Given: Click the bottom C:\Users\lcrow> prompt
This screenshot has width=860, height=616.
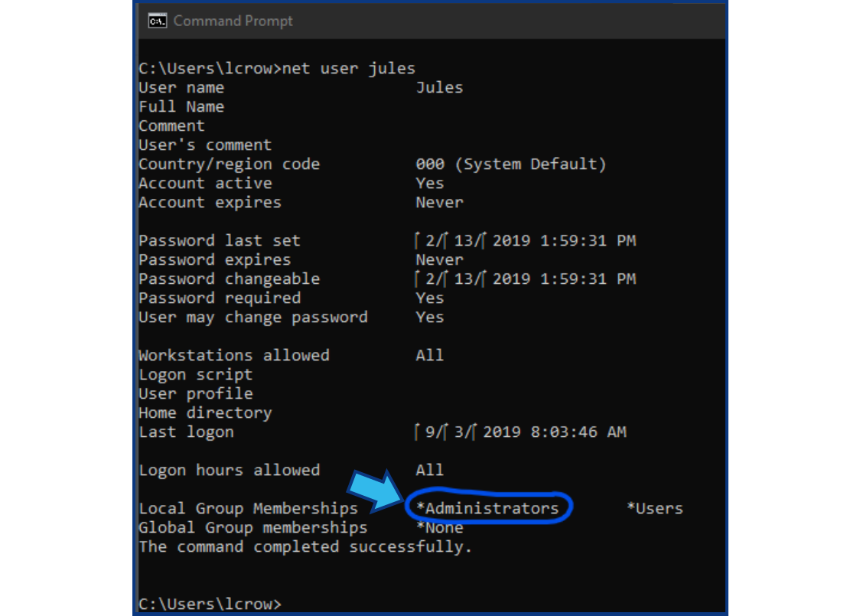Looking at the screenshot, I should coord(210,604).
